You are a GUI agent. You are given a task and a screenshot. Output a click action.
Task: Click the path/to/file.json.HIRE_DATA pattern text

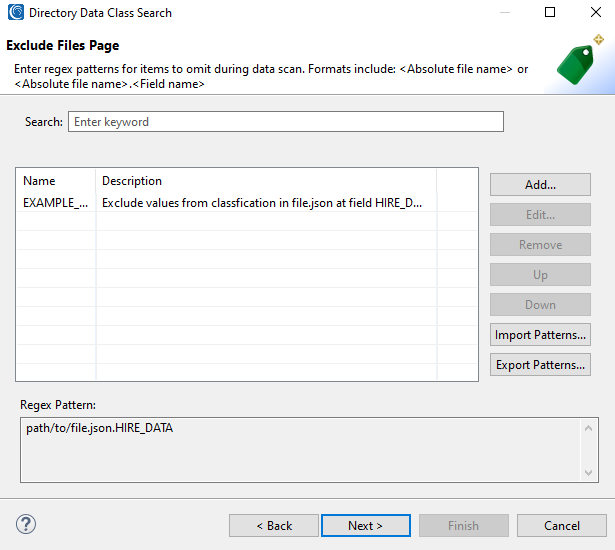100,428
